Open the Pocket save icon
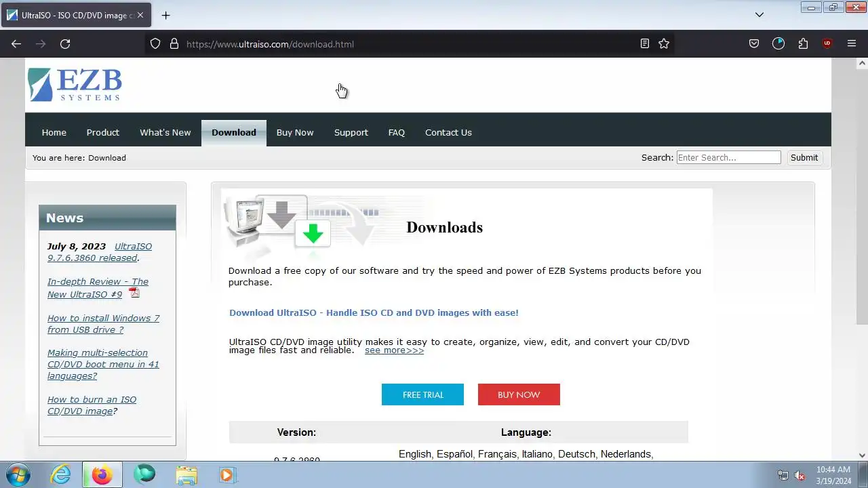 pos(754,44)
